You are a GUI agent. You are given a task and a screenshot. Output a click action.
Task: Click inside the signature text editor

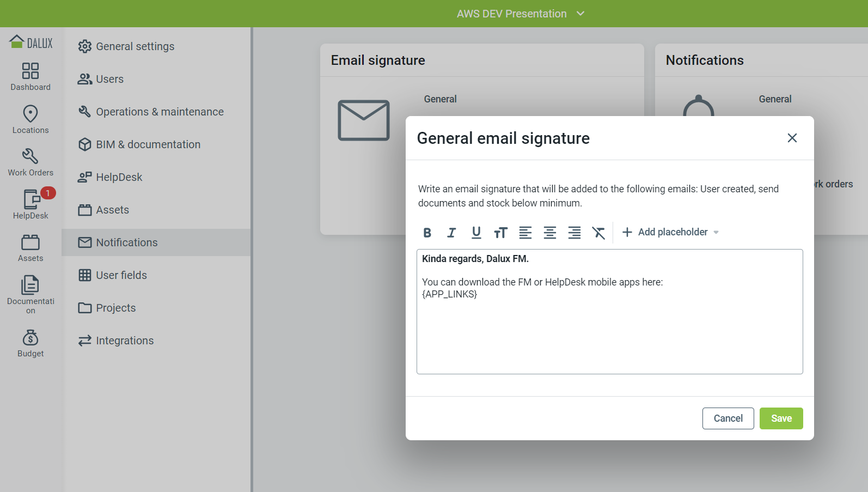610,312
